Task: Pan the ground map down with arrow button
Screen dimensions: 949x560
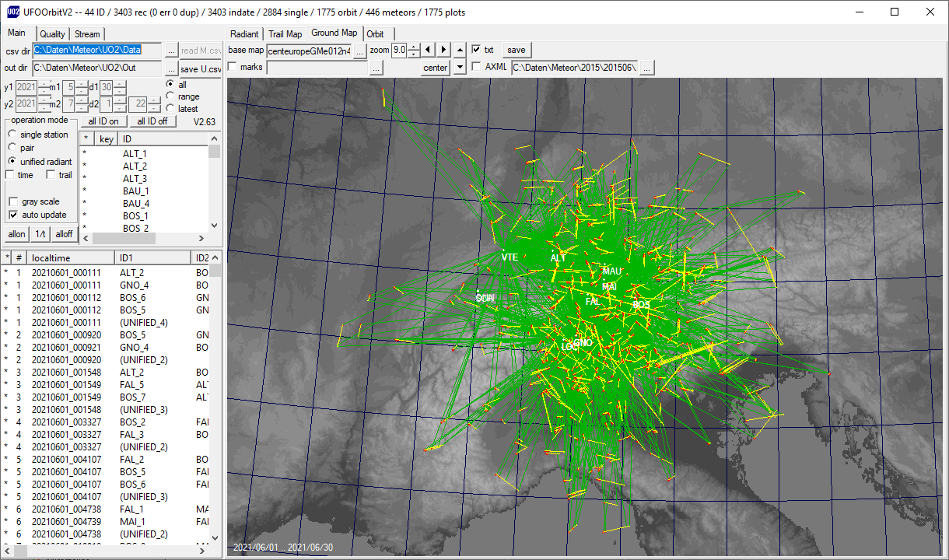Action: click(460, 68)
